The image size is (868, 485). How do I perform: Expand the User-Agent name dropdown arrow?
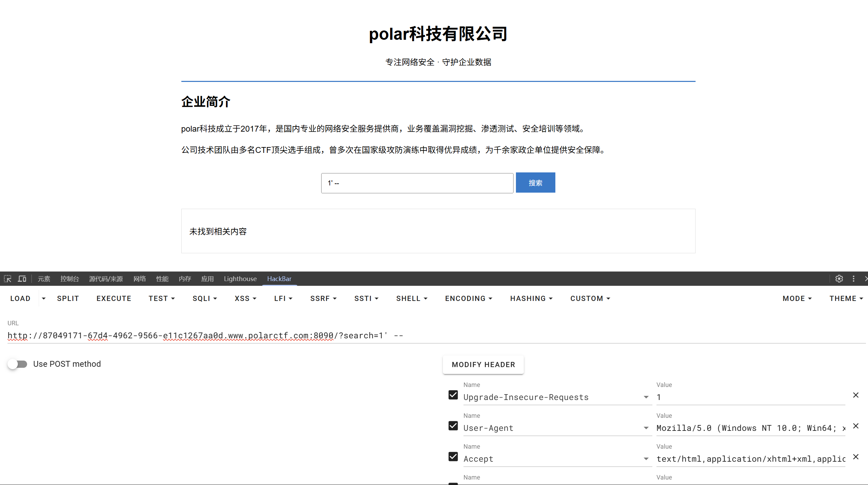pos(646,428)
